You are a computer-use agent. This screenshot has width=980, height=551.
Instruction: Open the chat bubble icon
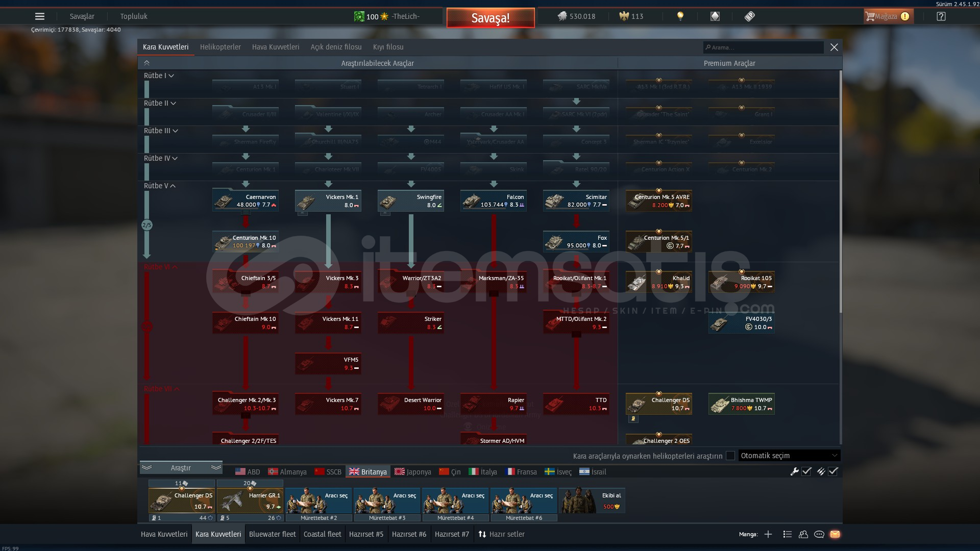point(819,534)
